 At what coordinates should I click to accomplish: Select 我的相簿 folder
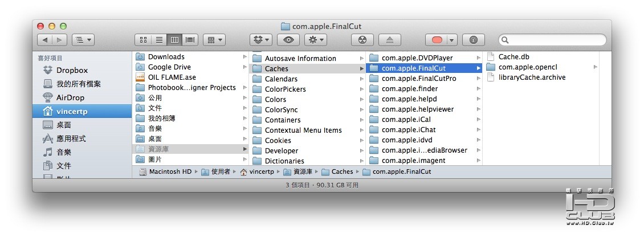point(191,118)
